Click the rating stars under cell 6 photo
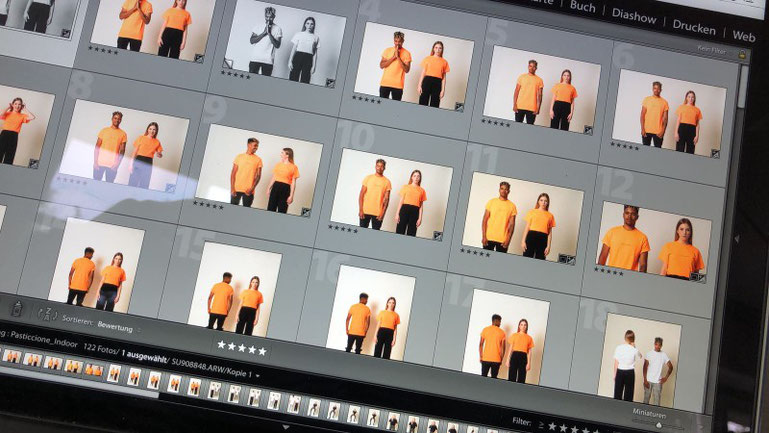 [624, 146]
